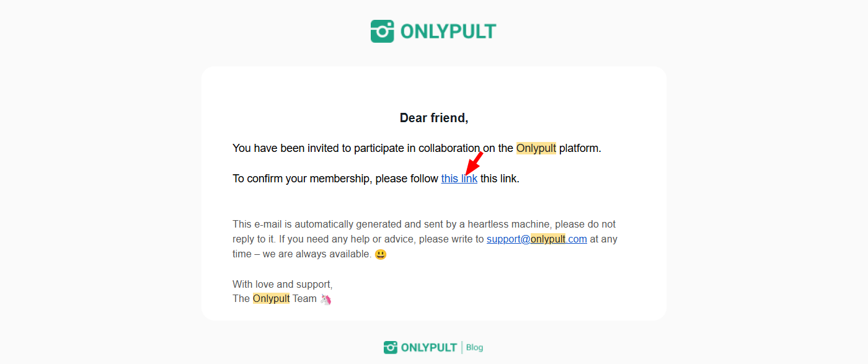Click highlighted "Onlypult" before the word platform
This screenshot has height=364, width=868.
(x=536, y=148)
